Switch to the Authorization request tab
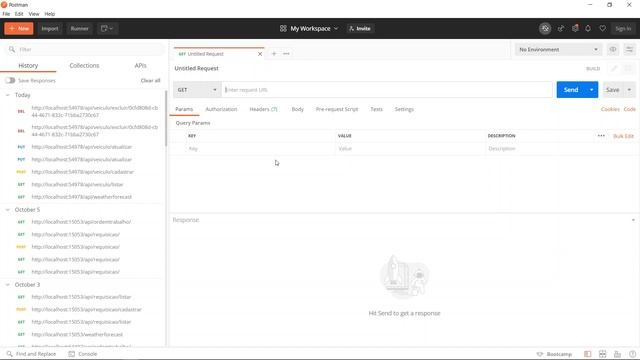Viewport: 640px width, 360px height. 221,109
